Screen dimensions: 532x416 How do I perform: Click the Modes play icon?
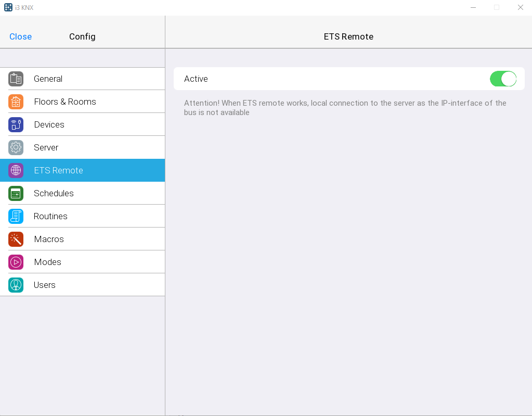(16, 262)
